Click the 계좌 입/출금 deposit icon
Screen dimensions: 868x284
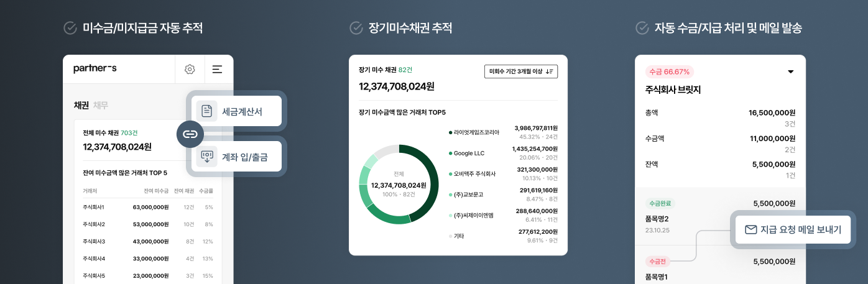click(206, 156)
